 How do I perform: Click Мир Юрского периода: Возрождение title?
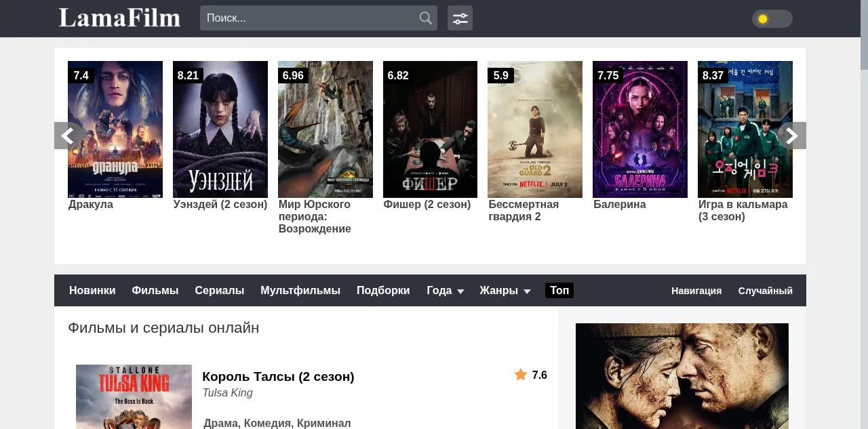[315, 217]
